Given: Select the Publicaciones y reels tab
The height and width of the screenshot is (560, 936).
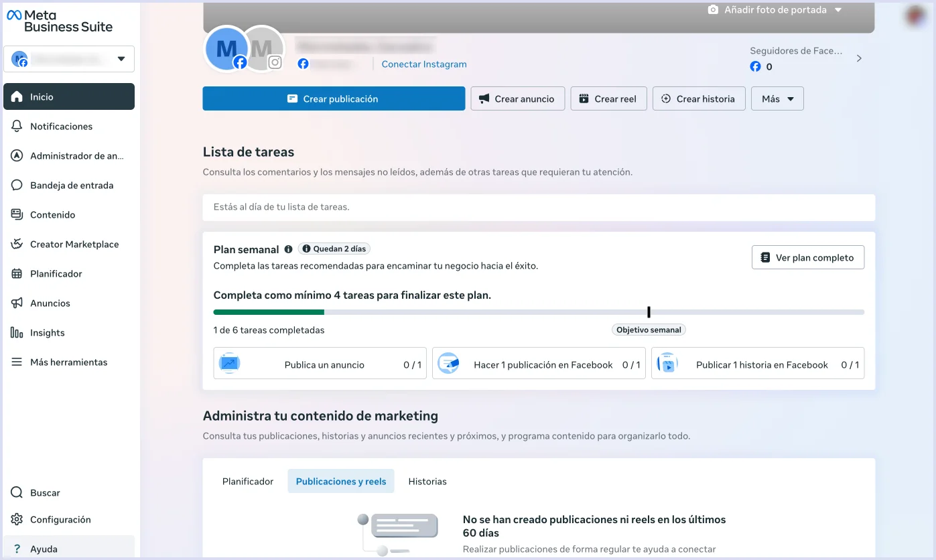Looking at the screenshot, I should pyautogui.click(x=341, y=481).
